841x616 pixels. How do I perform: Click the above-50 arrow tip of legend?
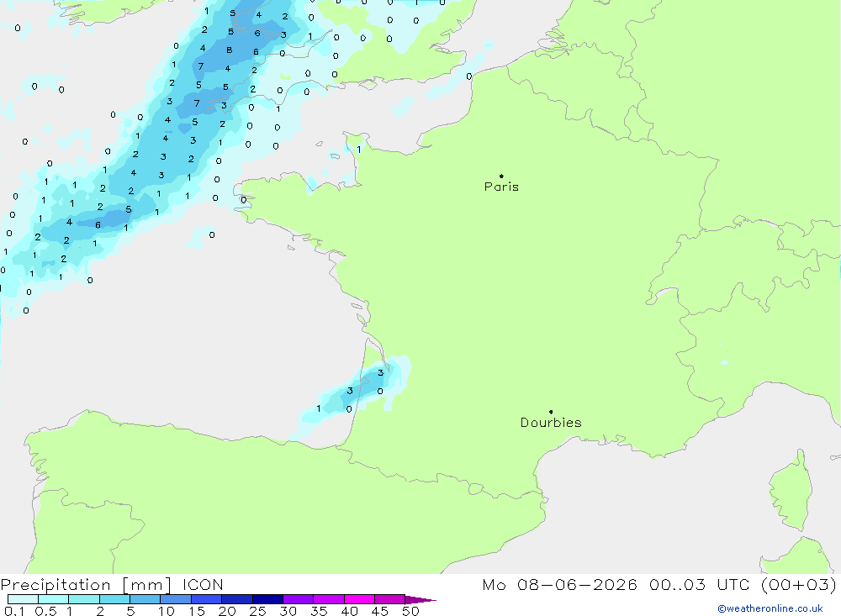click(x=420, y=600)
